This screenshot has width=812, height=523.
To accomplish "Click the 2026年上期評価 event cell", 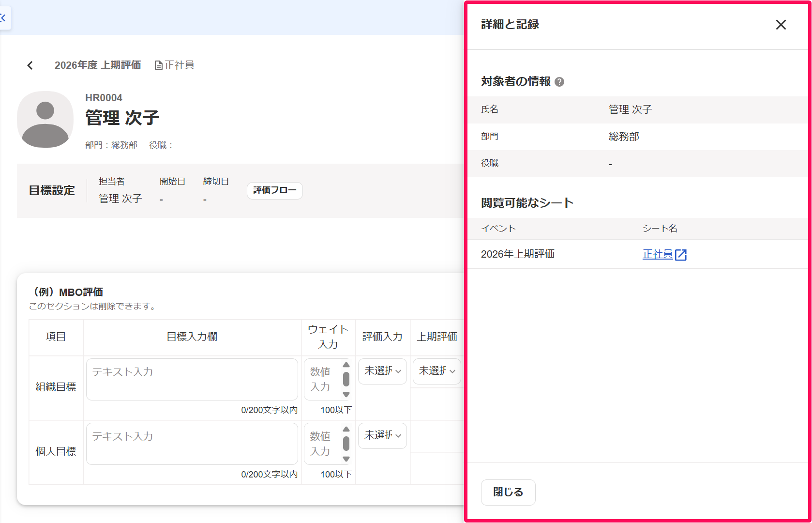I will coord(518,254).
